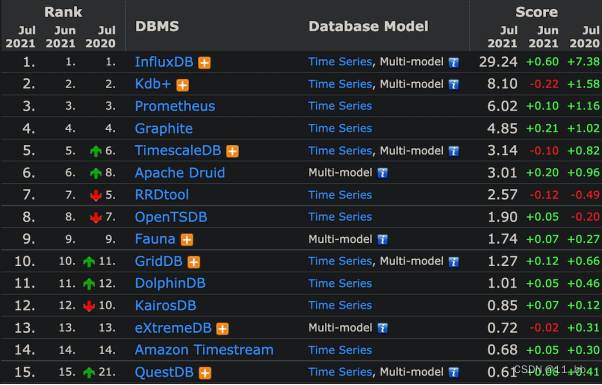The width and height of the screenshot is (602, 385).
Task: Click the info icon in Apache Druid's row
Action: [382, 173]
